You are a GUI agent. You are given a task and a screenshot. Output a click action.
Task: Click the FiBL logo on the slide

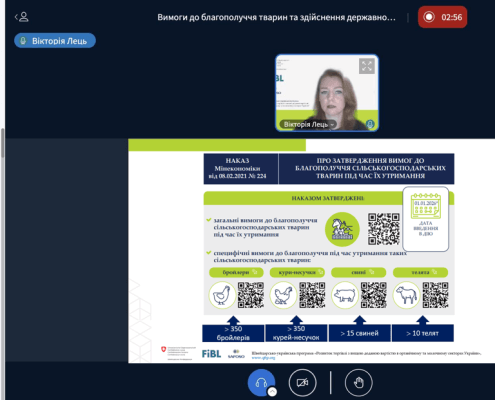[x=211, y=354]
